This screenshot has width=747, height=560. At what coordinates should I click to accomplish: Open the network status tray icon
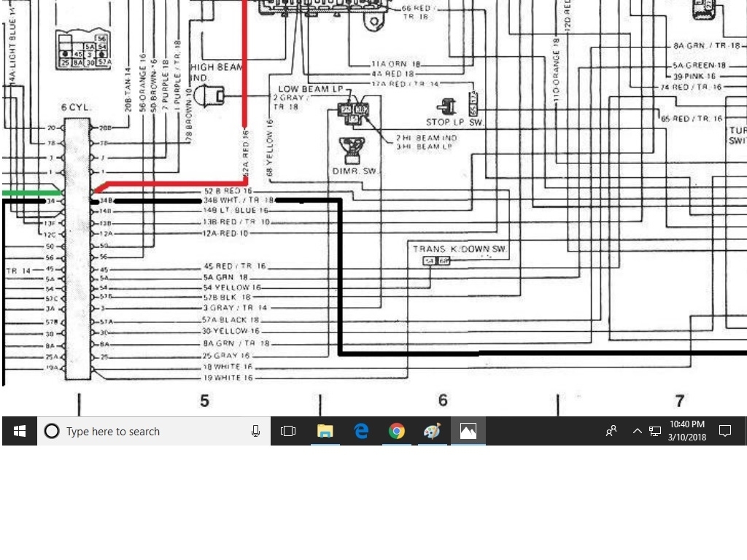click(x=655, y=432)
